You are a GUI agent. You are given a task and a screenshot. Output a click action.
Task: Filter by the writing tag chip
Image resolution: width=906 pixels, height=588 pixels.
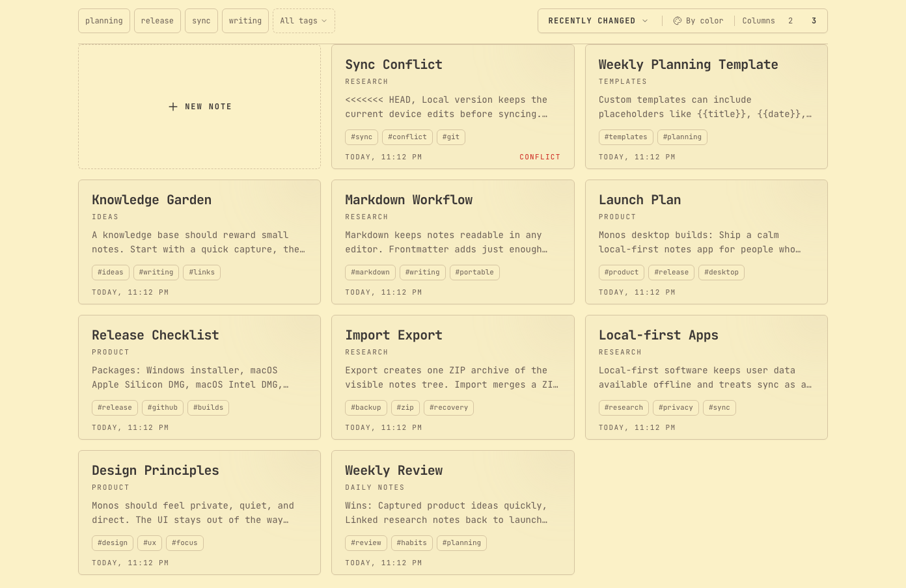(245, 21)
